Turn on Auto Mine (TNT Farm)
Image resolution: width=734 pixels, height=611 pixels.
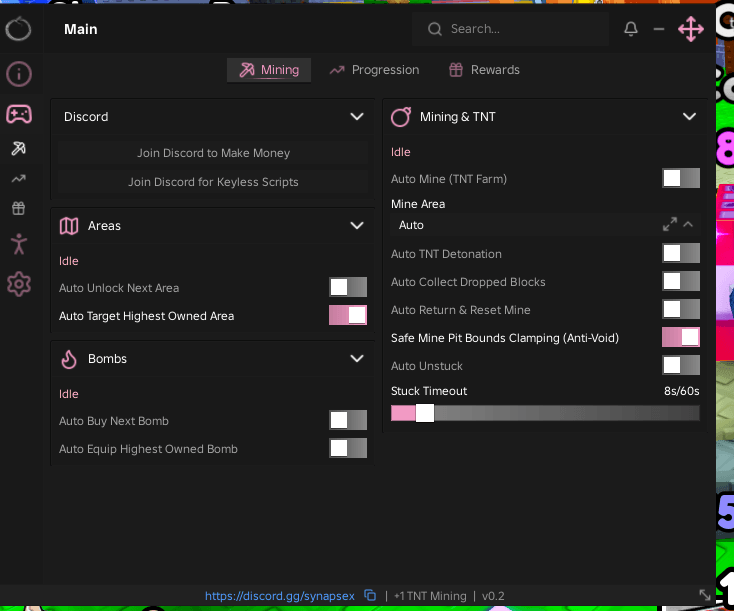pyautogui.click(x=681, y=178)
